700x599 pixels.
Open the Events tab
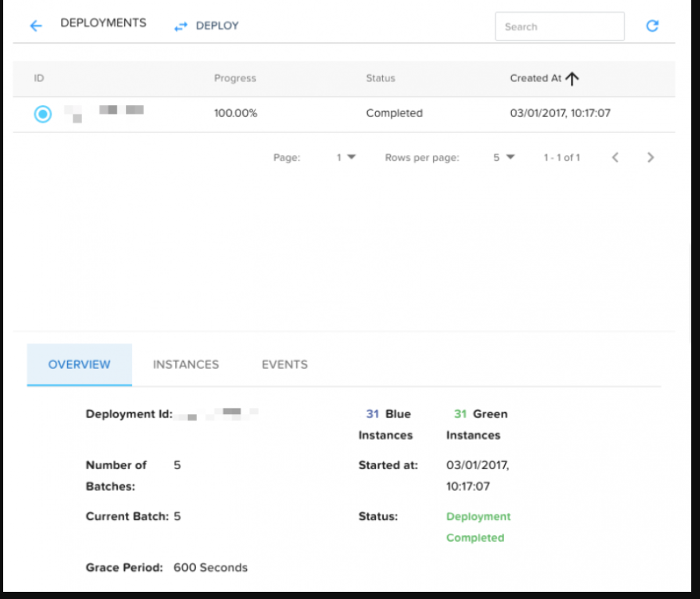tap(284, 365)
